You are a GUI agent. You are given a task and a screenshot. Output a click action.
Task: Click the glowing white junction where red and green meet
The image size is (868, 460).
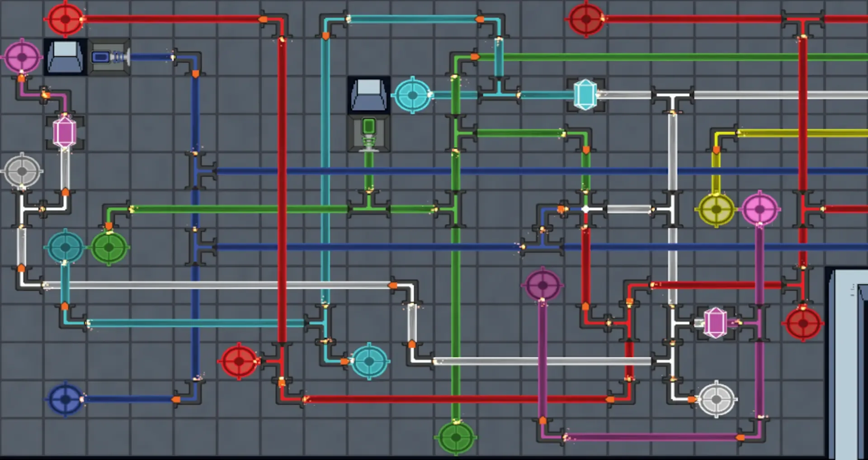585,209
